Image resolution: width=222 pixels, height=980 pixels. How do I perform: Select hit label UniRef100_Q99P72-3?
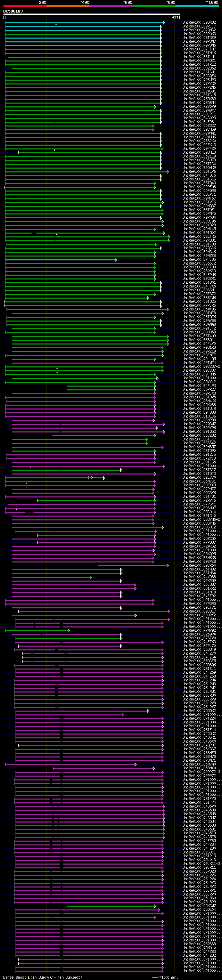201,772
